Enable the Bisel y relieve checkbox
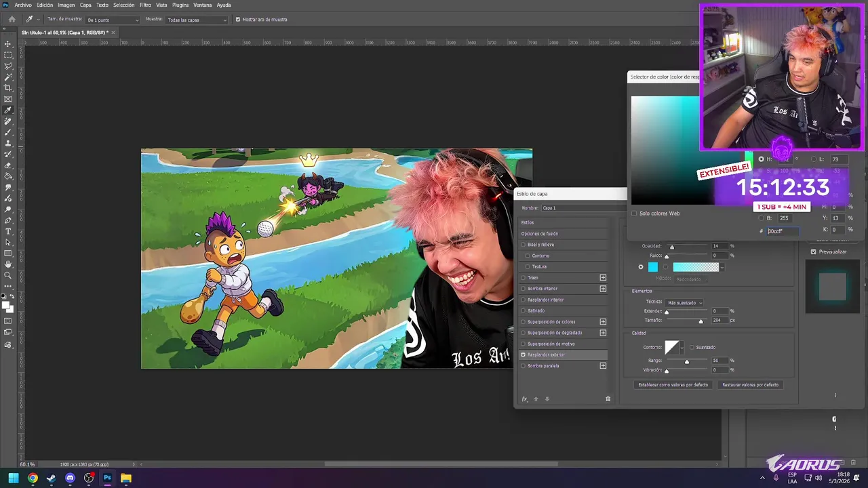 tap(523, 245)
